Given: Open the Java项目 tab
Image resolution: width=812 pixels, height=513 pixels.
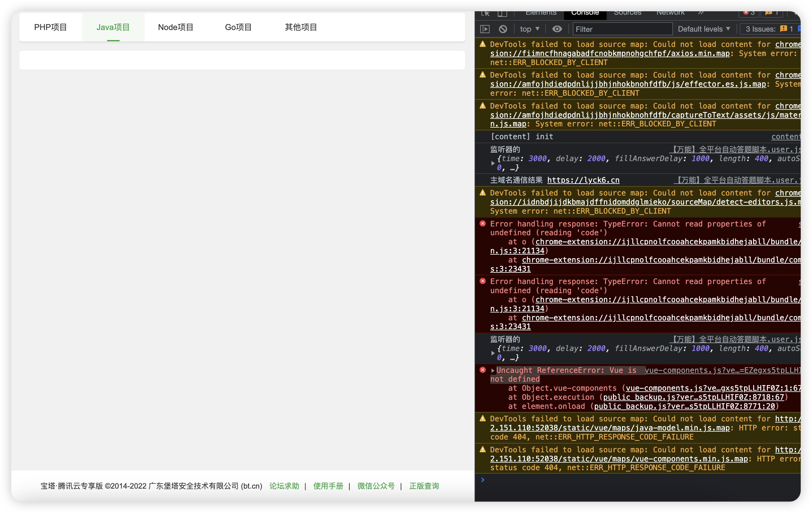Looking at the screenshot, I should [113, 27].
